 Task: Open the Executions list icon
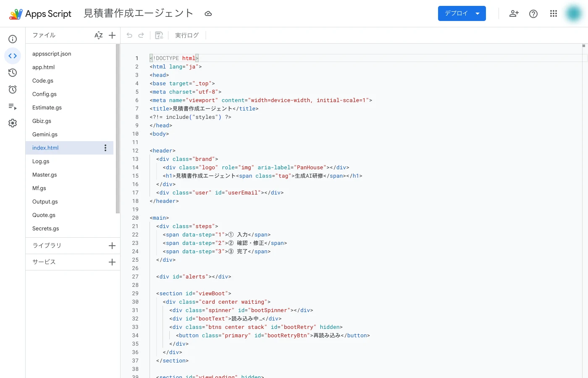pos(13,106)
